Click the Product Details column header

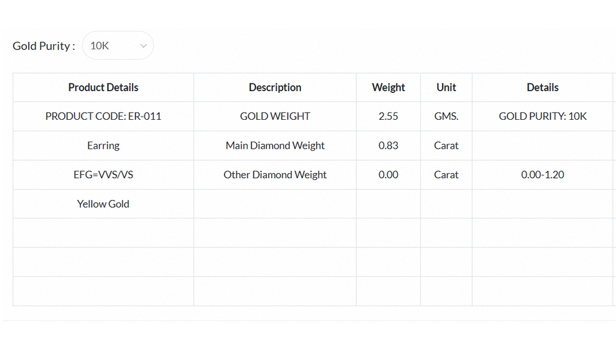(x=103, y=88)
